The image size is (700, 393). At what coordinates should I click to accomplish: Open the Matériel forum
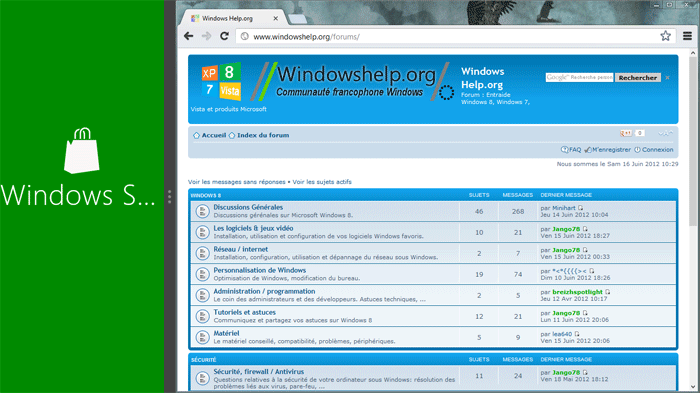pyautogui.click(x=226, y=333)
